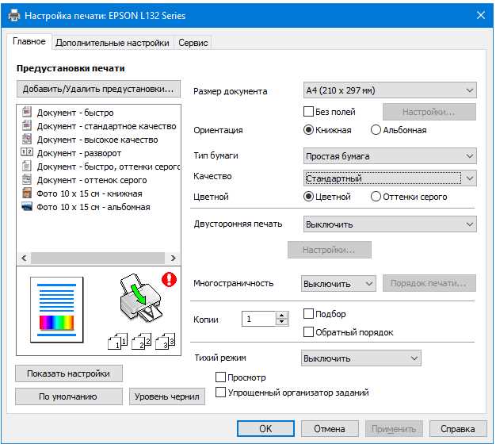Click the collation icon showing pages 1 1
The height and width of the screenshot is (448, 496).
[118, 342]
